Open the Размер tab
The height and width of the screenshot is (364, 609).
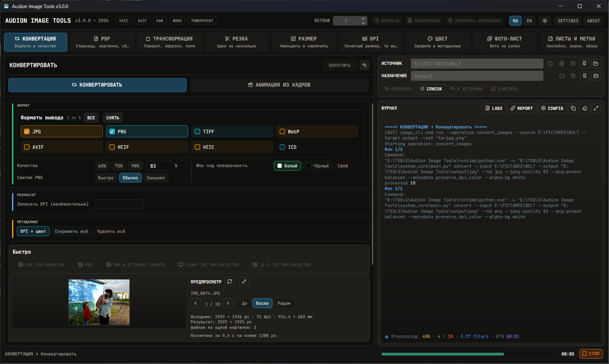304,42
